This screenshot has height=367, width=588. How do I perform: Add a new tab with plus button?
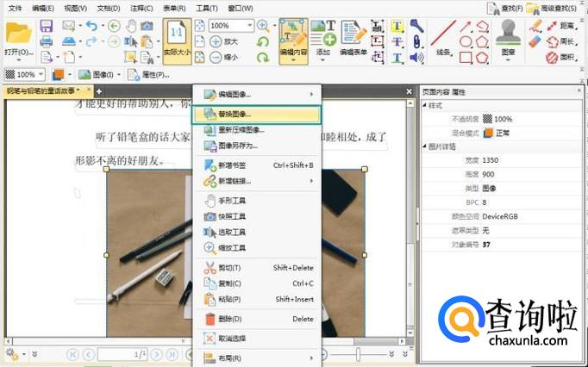99,91
